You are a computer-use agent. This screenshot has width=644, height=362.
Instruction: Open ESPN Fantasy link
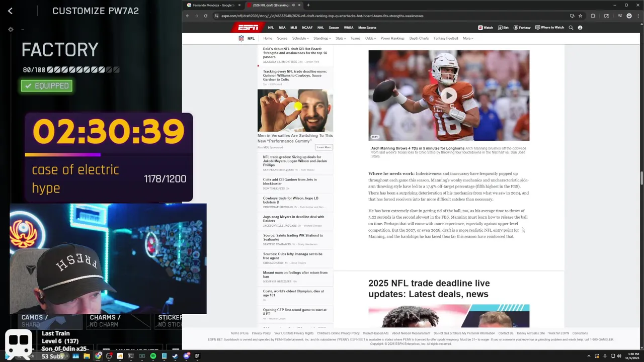[x=522, y=28]
